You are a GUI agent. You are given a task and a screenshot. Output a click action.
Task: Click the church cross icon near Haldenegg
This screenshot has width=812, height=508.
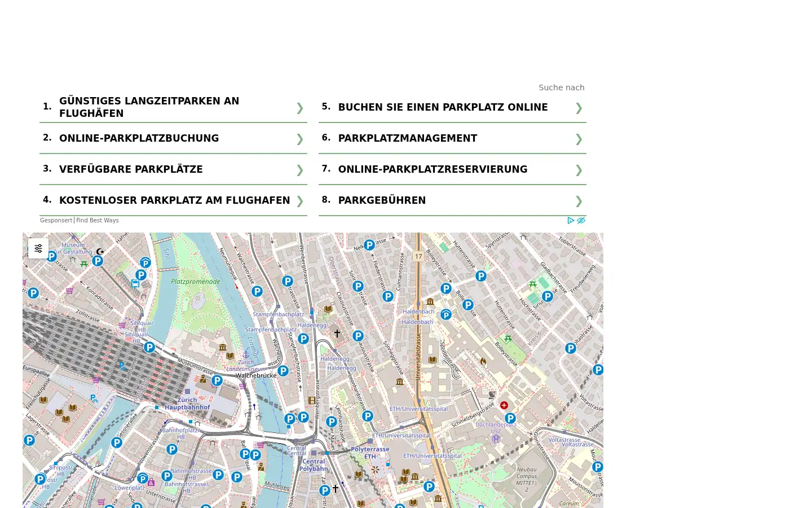coord(337,334)
